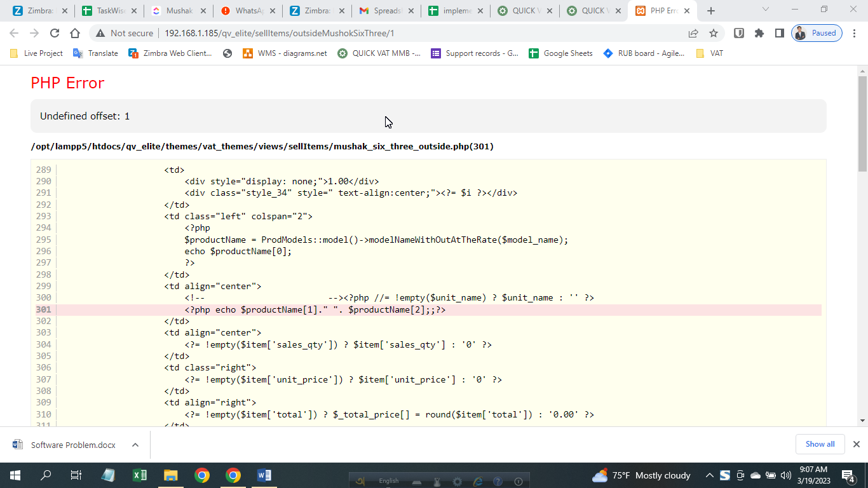Open the Extensions puzzle icon

point(759,33)
